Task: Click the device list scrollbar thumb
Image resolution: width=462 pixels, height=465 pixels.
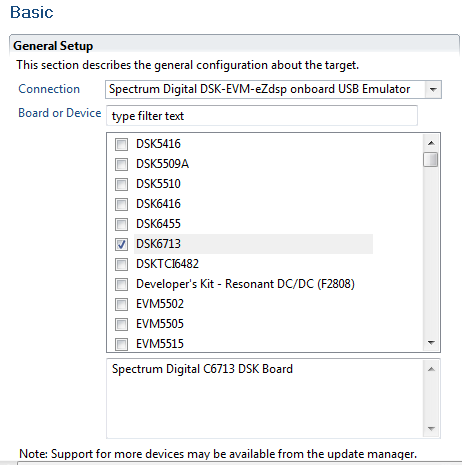Action: point(431,159)
